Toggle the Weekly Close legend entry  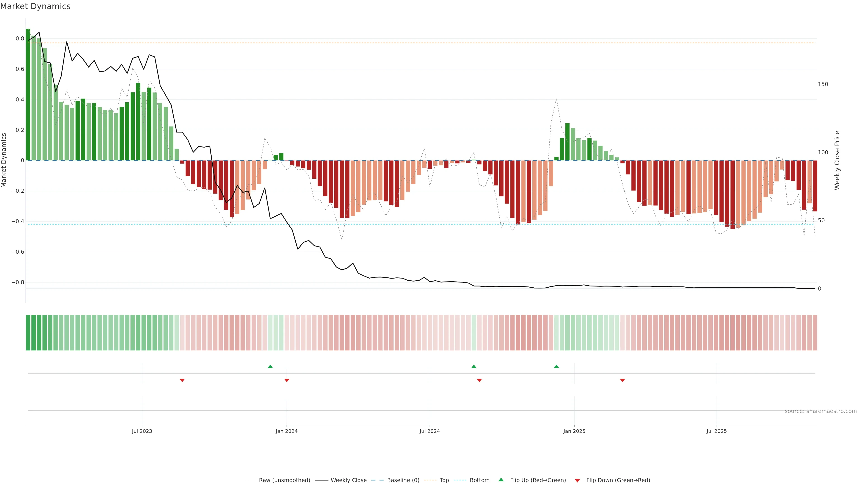click(348, 480)
